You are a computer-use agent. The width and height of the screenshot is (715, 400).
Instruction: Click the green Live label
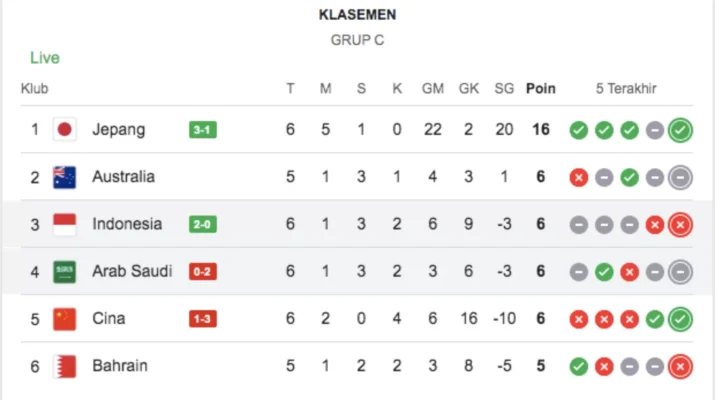pyautogui.click(x=45, y=58)
